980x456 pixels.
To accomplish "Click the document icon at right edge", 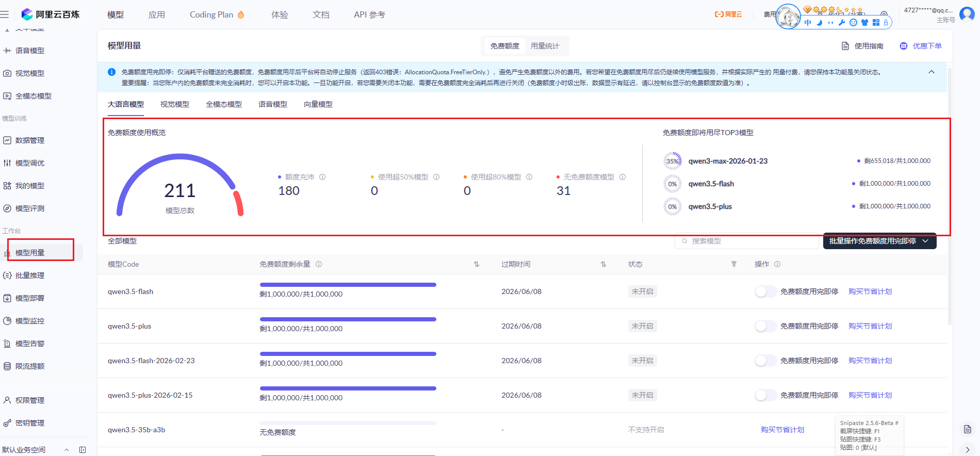I will (968, 429).
